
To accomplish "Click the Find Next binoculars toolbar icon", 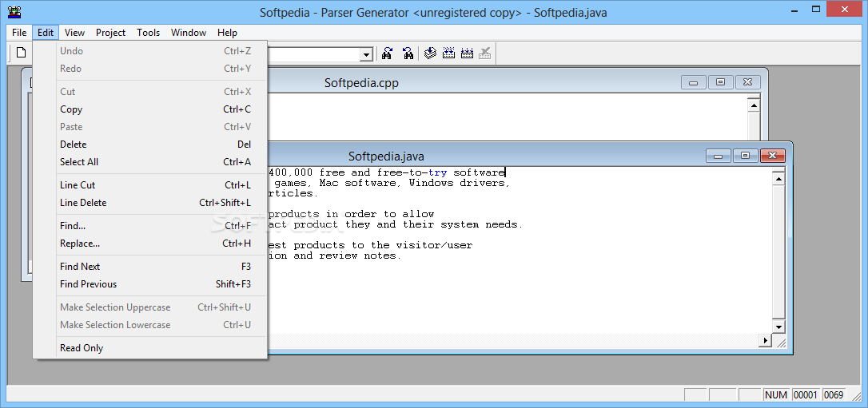I will [x=388, y=53].
